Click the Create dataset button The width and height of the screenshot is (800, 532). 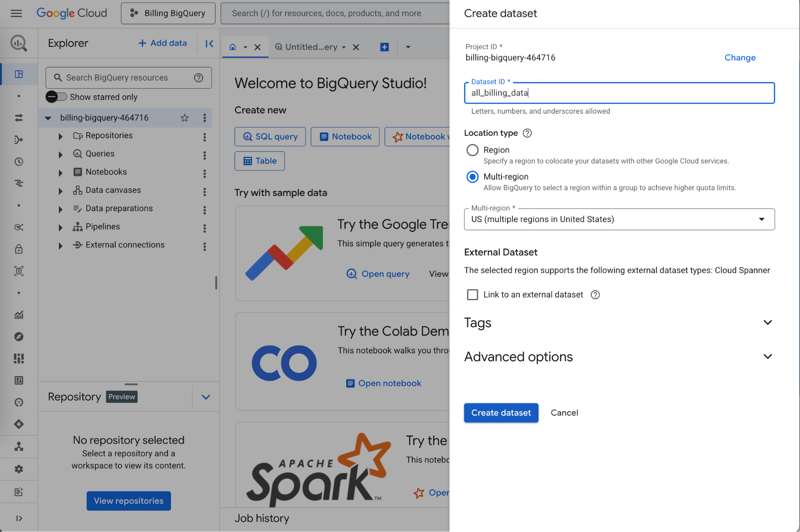coord(501,413)
